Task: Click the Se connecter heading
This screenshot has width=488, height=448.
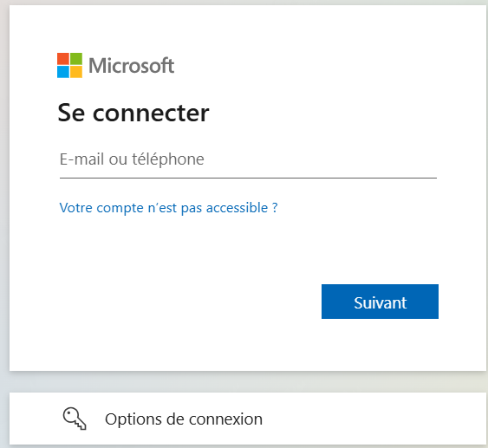Action: [133, 113]
